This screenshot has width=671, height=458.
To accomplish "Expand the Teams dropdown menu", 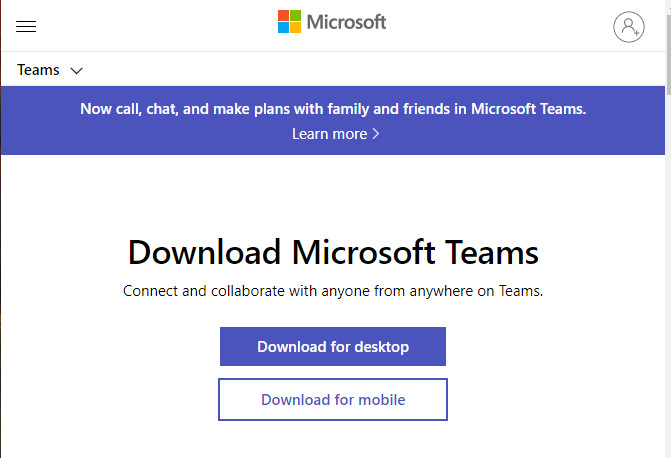I will point(50,70).
